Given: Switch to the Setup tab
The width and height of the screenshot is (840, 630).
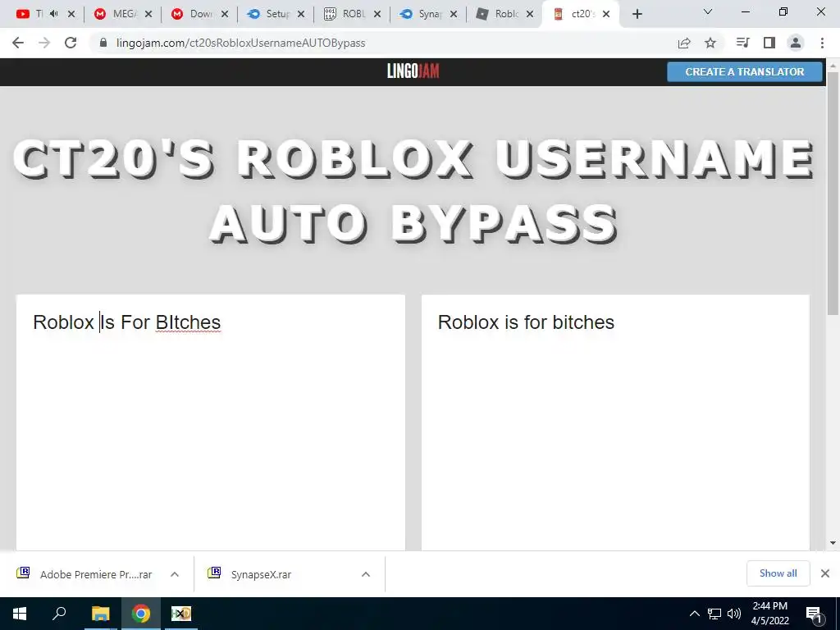Looking at the screenshot, I should click(x=276, y=14).
